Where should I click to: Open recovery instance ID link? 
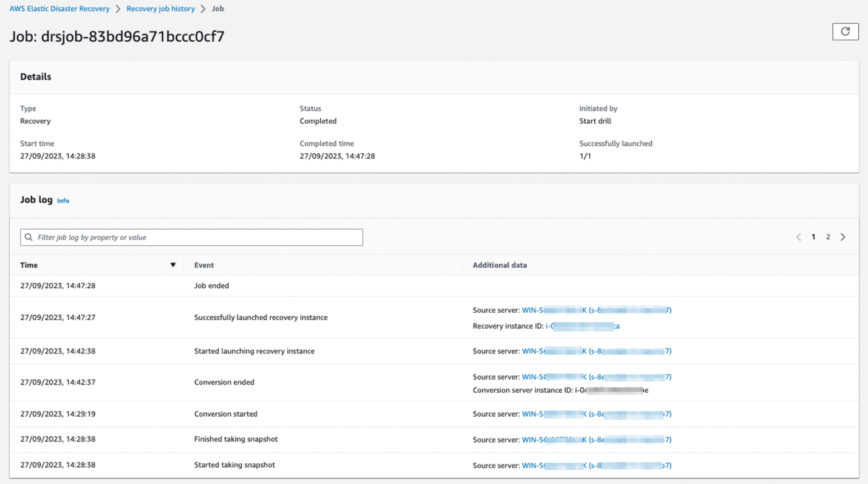pyautogui.click(x=583, y=326)
